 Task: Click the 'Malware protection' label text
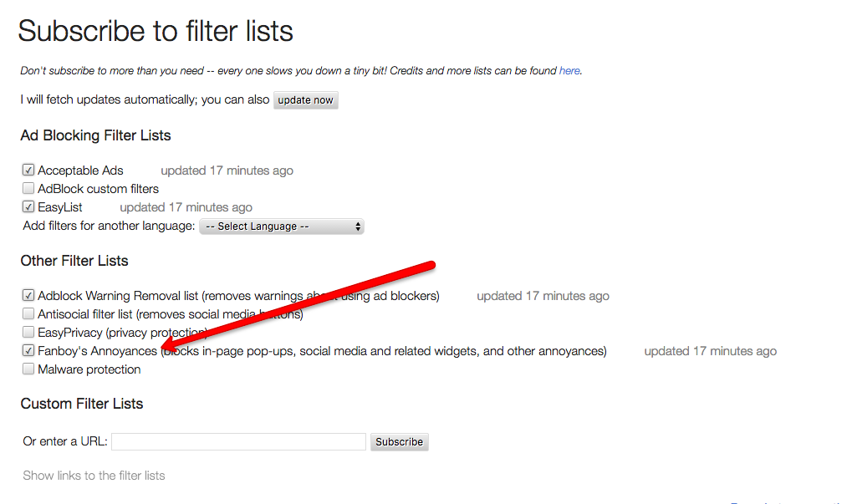click(89, 369)
